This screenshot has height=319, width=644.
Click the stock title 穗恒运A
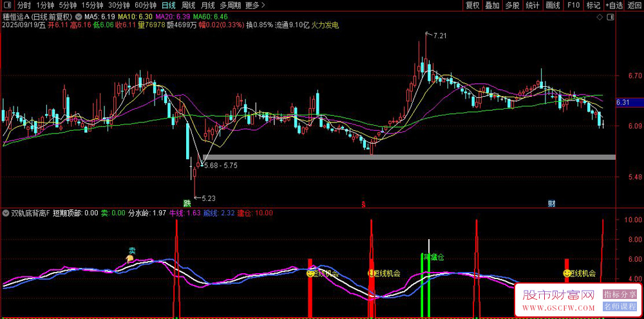[15, 17]
